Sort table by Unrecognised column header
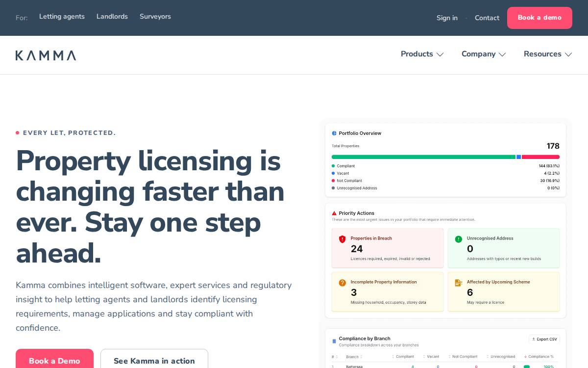588x368 pixels. [501, 357]
